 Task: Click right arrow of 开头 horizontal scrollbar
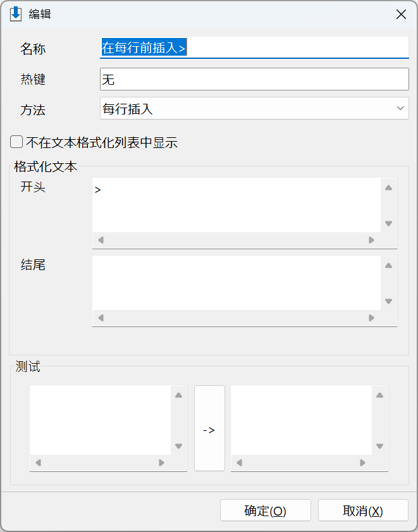[x=371, y=240]
